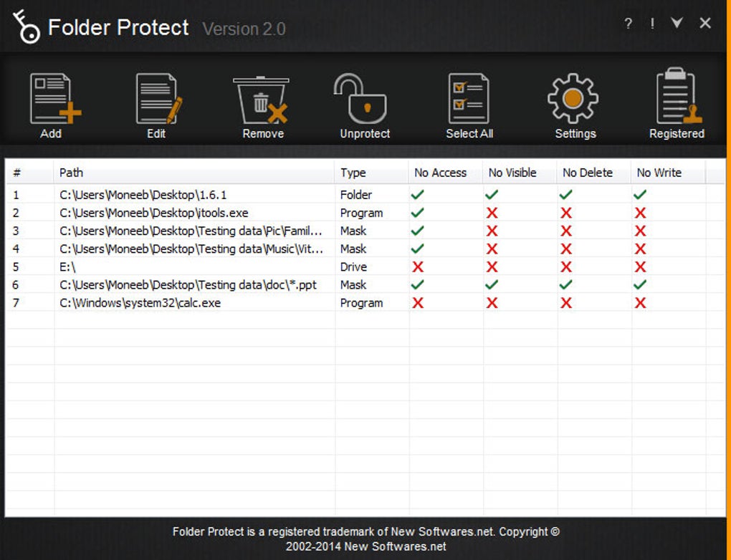The width and height of the screenshot is (731, 560).
Task: Click the New Softwares.net copyright footer text
Action: pyautogui.click(x=366, y=539)
